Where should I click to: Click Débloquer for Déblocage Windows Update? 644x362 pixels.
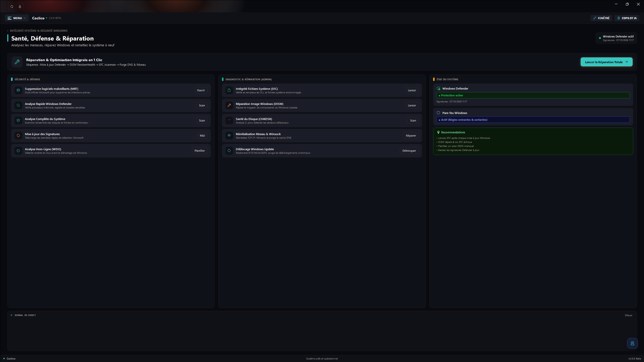(409, 151)
